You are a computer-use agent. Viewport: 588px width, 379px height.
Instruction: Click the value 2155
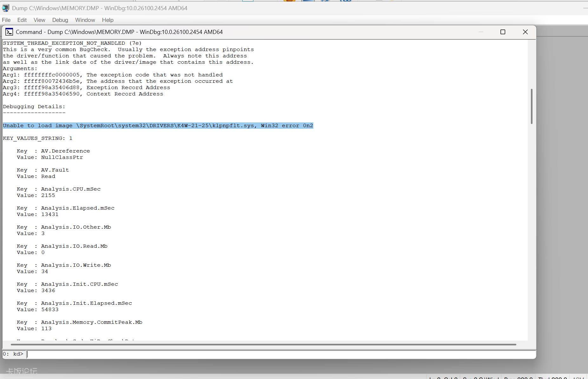click(48, 195)
